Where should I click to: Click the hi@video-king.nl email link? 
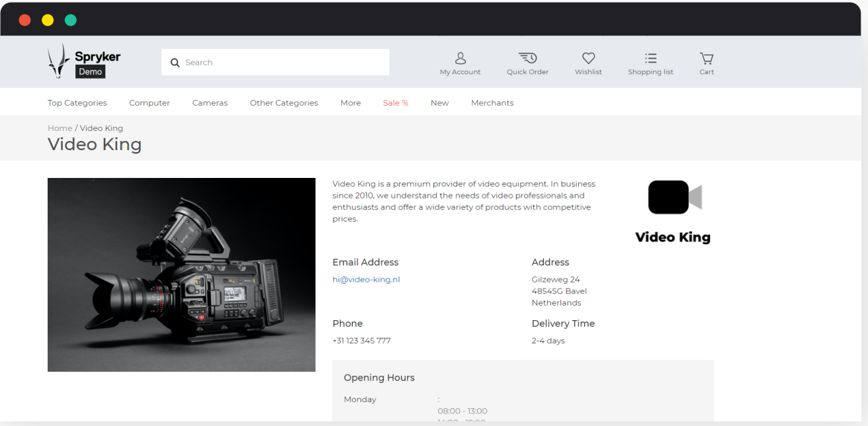click(366, 279)
